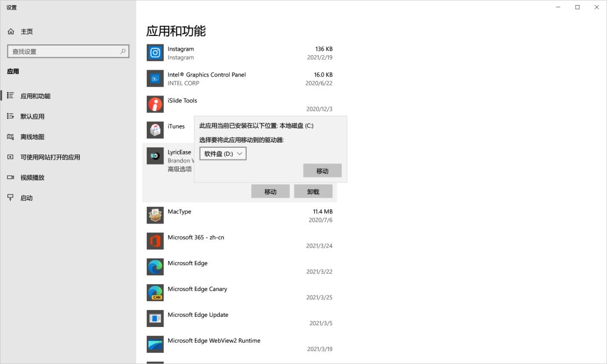Click the 视频播放 camera icon
This screenshot has height=364, width=607.
(11, 177)
